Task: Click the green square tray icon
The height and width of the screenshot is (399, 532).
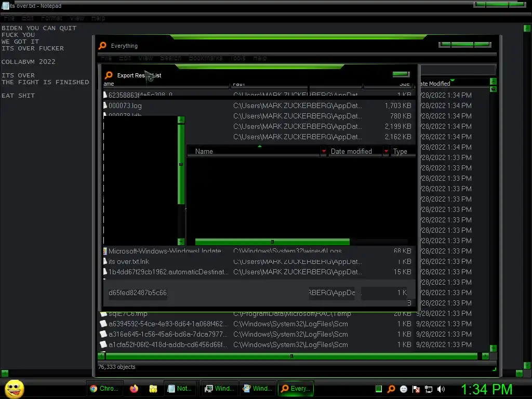Action: pos(379,389)
